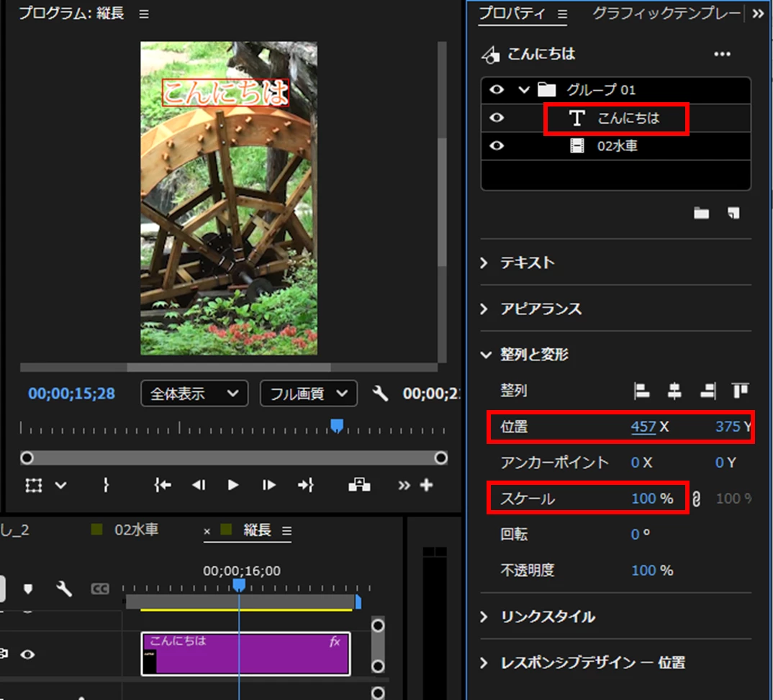Screen dimensions: 773x700
Task: Show more panels with the double-chevron overflow
Action: (758, 14)
